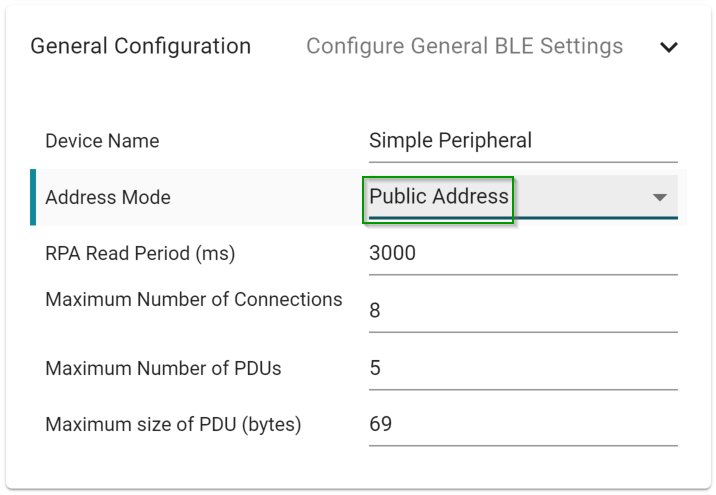Click the General Configuration header title
The width and height of the screenshot is (716, 495).
[x=141, y=46]
